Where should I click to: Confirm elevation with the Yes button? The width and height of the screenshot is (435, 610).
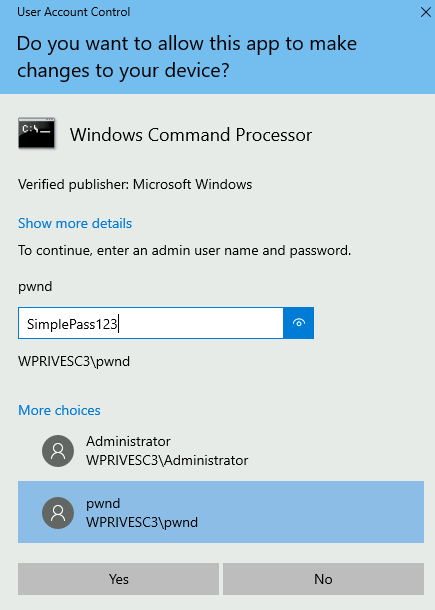[118, 579]
